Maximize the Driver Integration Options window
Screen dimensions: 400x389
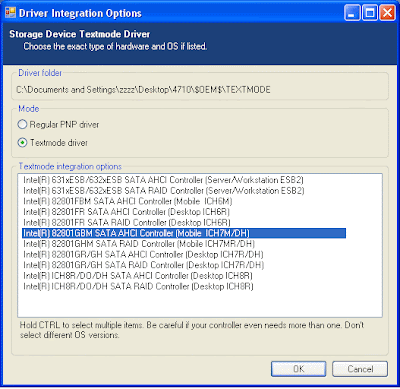[x=370, y=13]
